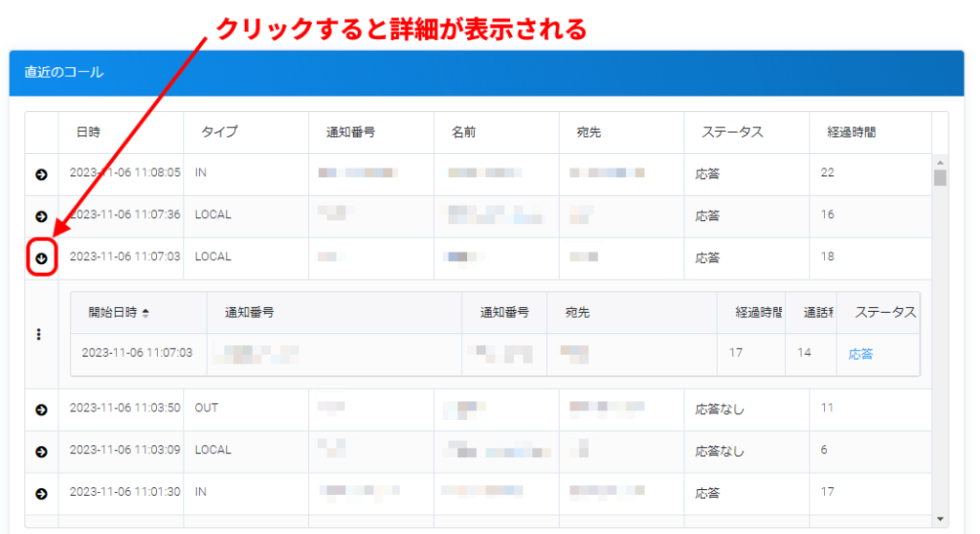Click the 名前 column header

point(464,132)
